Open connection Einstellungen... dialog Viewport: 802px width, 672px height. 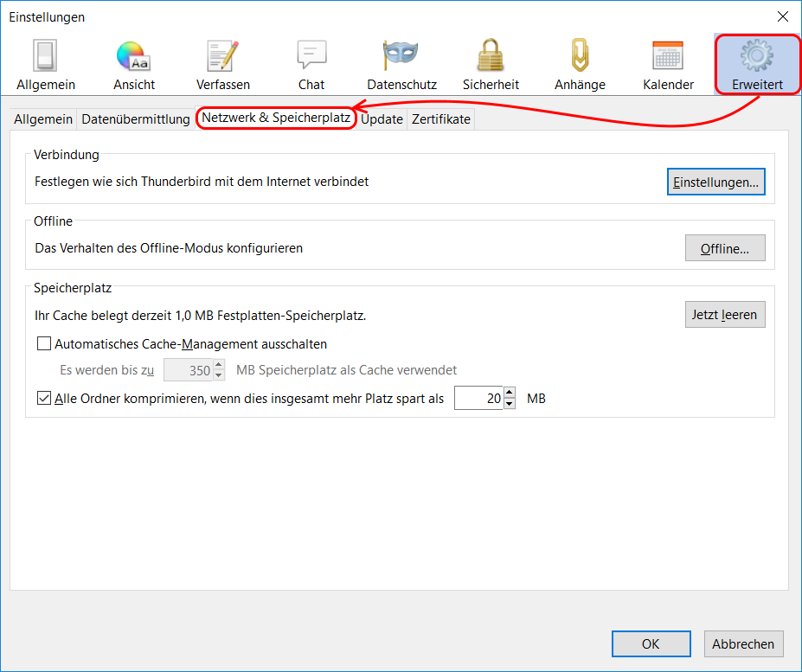(x=715, y=182)
